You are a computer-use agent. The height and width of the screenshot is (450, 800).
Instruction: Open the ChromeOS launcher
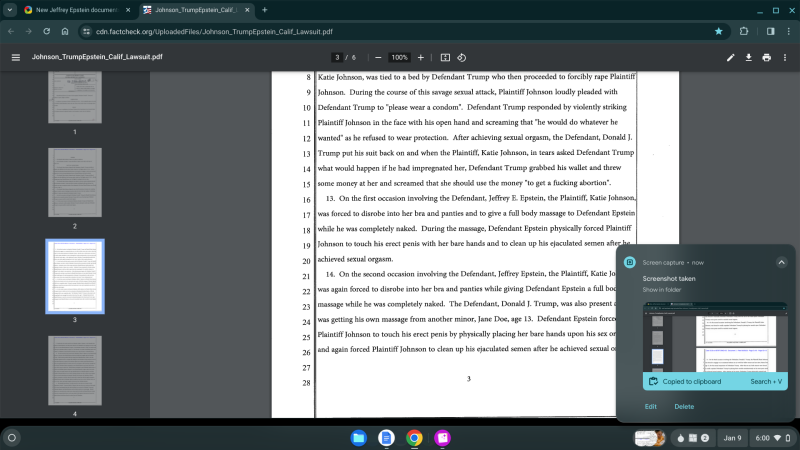pyautogui.click(x=12, y=438)
